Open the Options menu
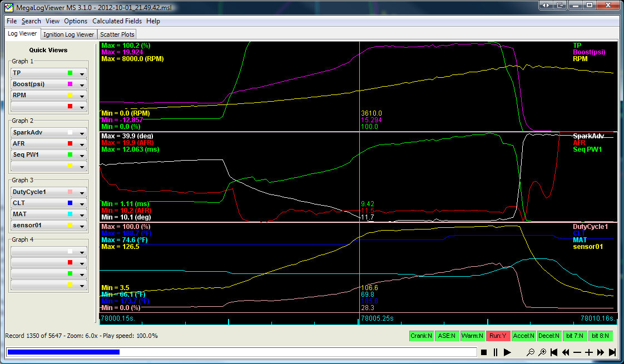Image resolution: width=624 pixels, height=364 pixels. click(76, 21)
